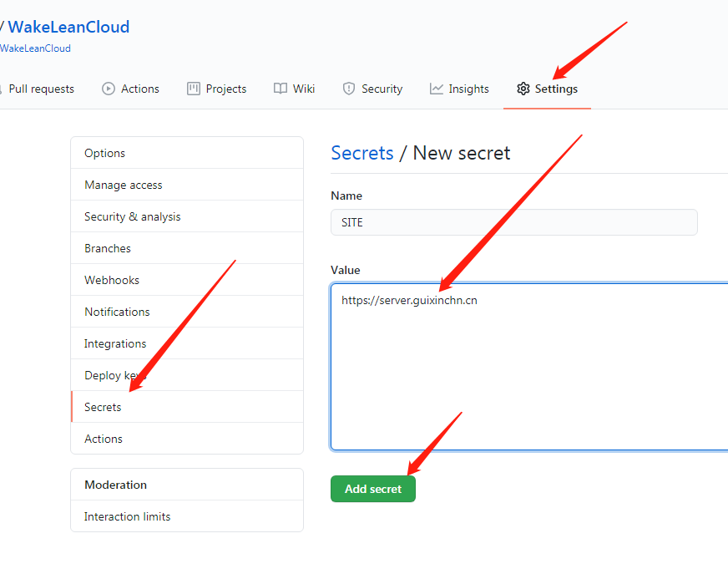Open the Pull requests tab
Screen dimensions: 728x569
[40, 89]
